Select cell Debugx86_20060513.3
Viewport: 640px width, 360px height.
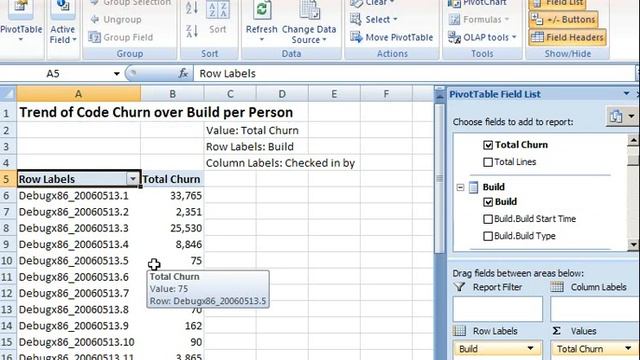(78, 228)
